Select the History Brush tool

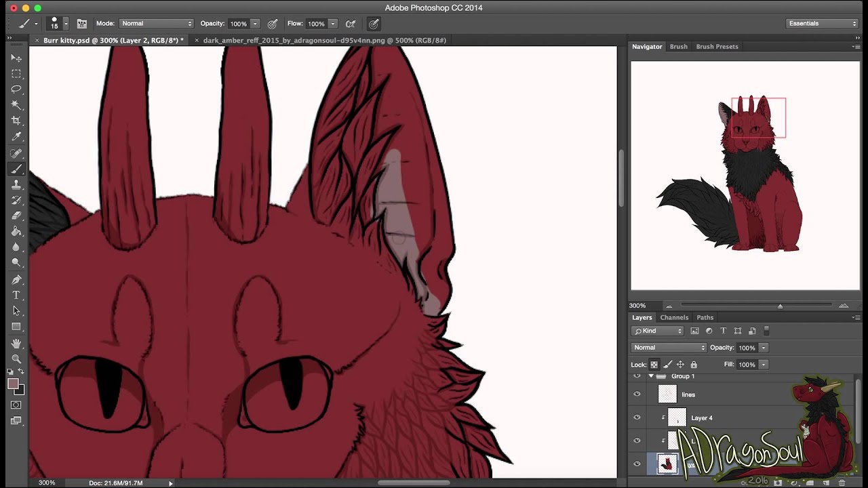coord(16,200)
